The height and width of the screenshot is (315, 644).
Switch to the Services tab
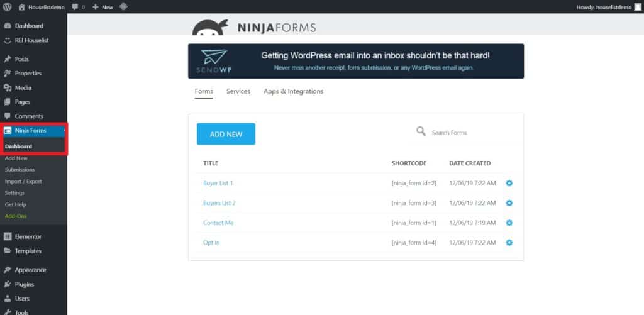[238, 92]
